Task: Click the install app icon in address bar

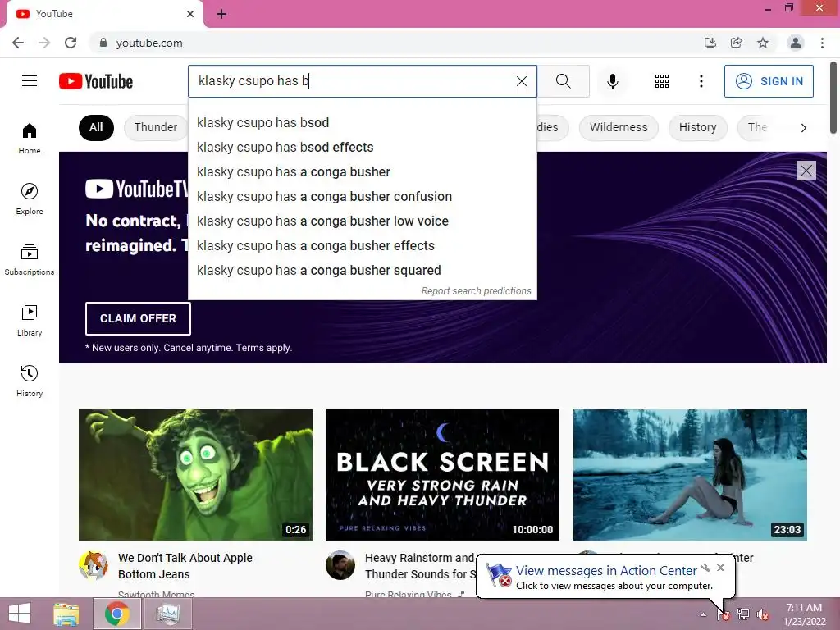Action: (x=710, y=43)
